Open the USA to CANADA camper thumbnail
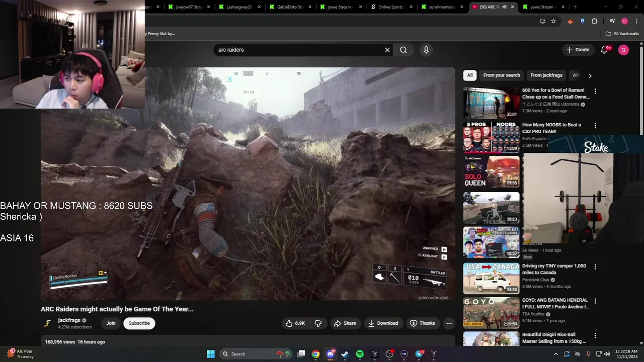The height and width of the screenshot is (362, 644). (x=491, y=278)
